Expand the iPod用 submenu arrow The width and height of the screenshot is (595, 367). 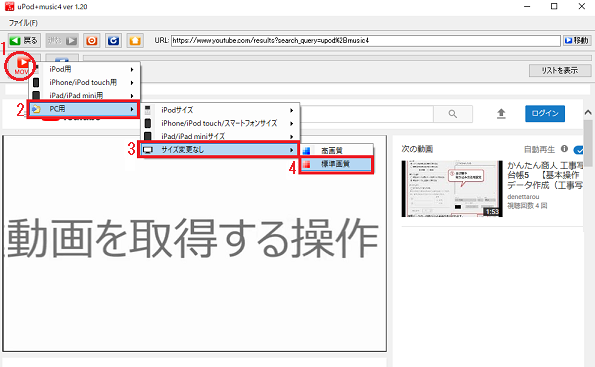(132, 69)
